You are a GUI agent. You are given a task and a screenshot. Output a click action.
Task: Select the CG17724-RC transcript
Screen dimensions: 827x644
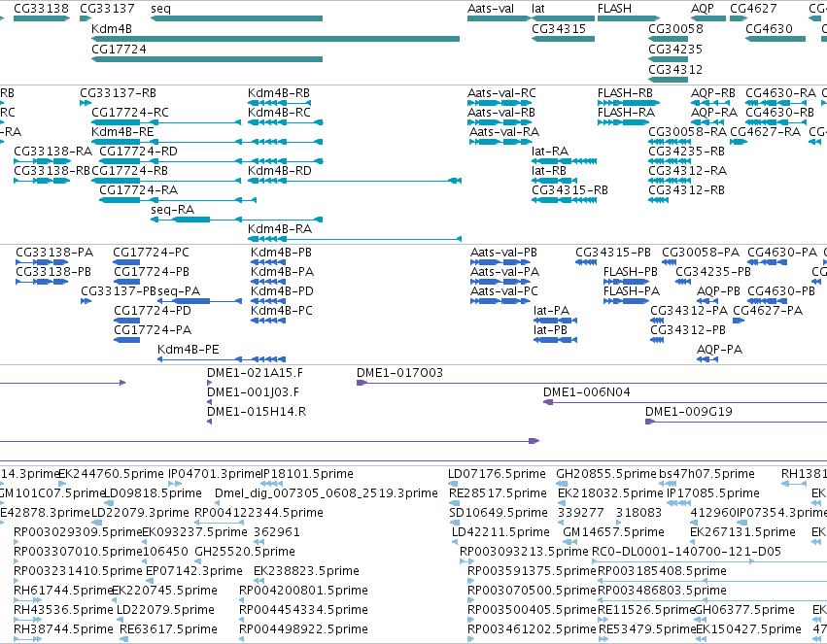(166, 122)
